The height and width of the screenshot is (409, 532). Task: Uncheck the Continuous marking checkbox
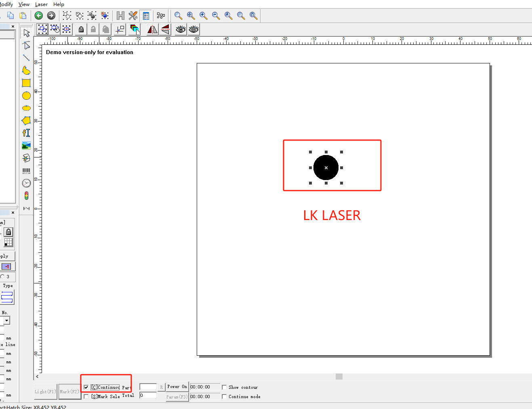pyautogui.click(x=86, y=387)
